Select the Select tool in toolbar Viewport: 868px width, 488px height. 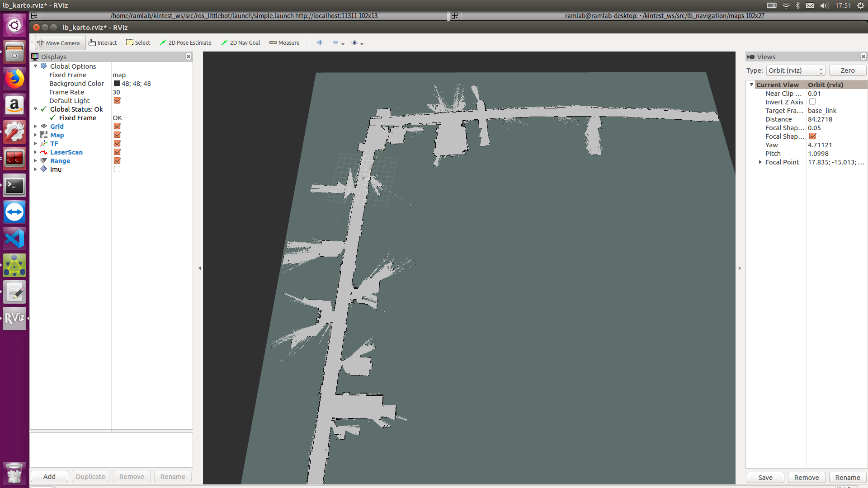pyautogui.click(x=138, y=43)
